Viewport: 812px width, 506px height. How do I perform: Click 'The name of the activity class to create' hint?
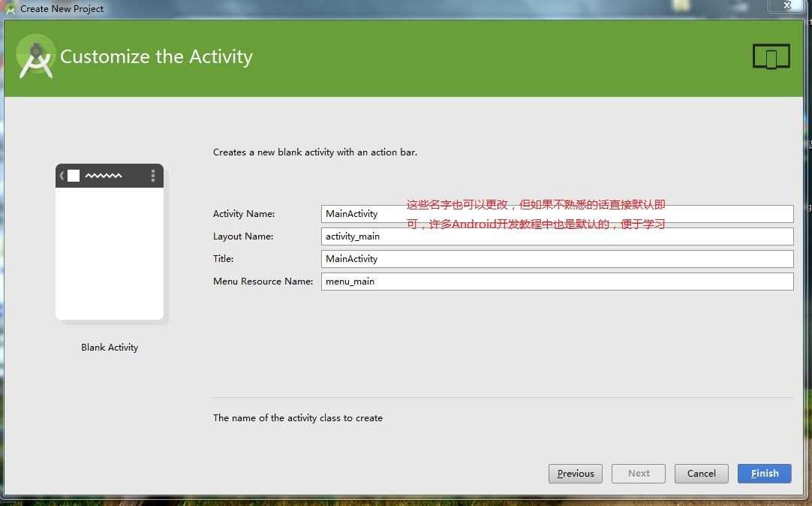click(x=298, y=418)
